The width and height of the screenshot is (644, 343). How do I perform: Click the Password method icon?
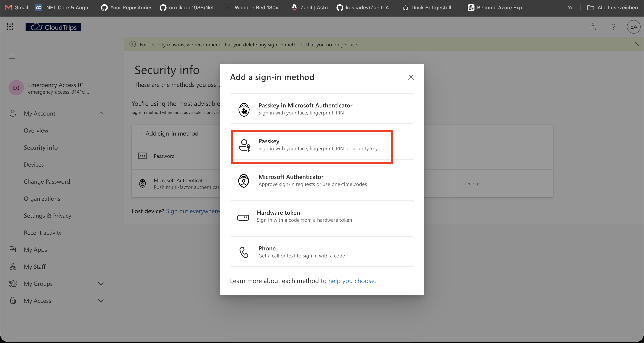(143, 156)
